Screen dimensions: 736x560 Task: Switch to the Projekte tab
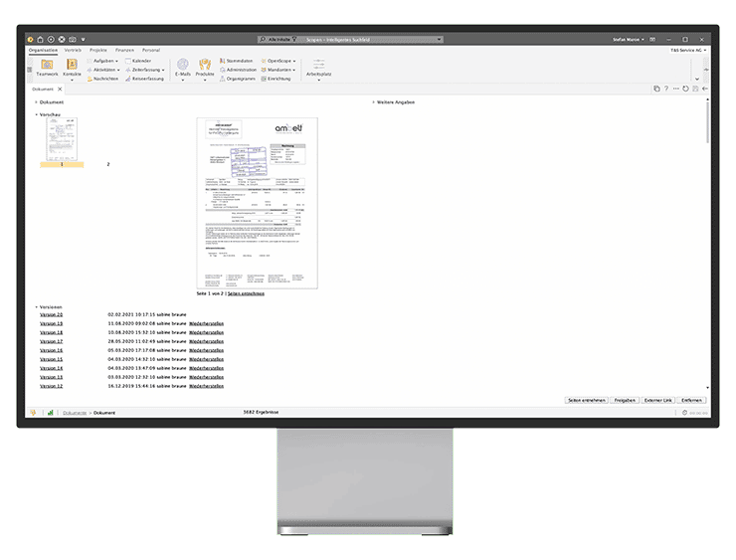pos(98,50)
